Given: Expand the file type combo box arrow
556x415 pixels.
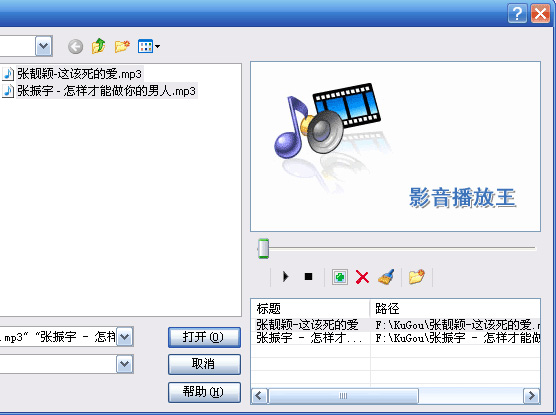Looking at the screenshot, I should pos(125,364).
